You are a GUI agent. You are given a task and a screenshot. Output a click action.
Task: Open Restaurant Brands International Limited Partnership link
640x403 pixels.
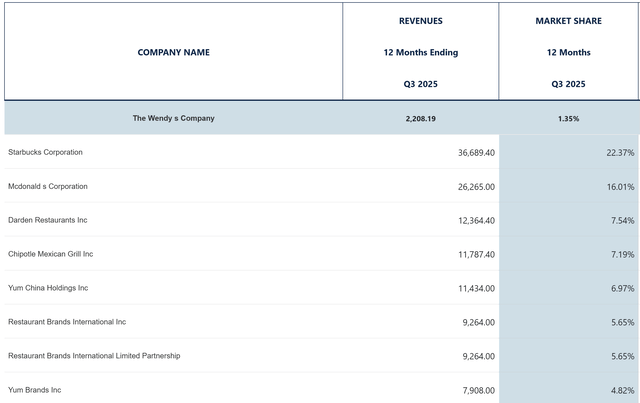click(94, 356)
